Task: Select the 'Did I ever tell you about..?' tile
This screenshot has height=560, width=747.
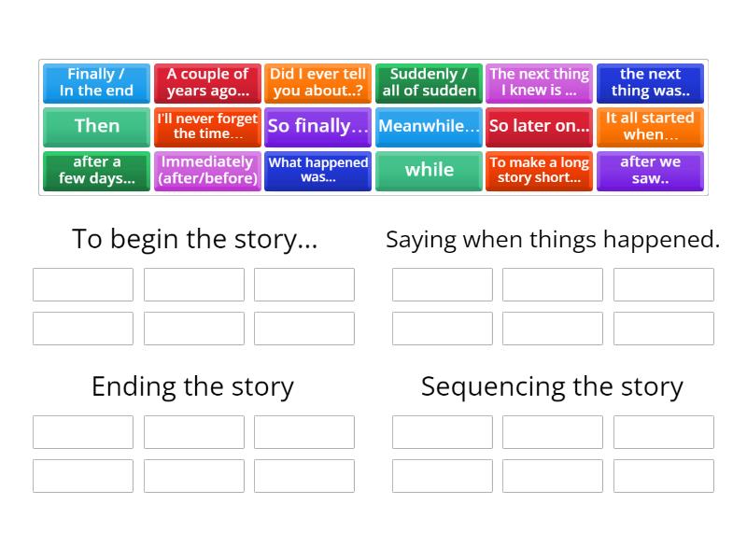Action: [317, 82]
